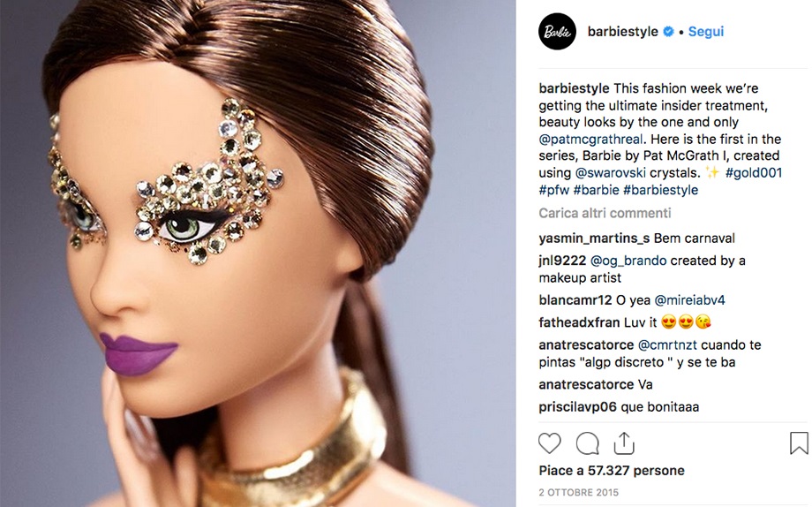This screenshot has width=812, height=507.
Task: Save the post with the bookmark icon
Action: tap(799, 443)
